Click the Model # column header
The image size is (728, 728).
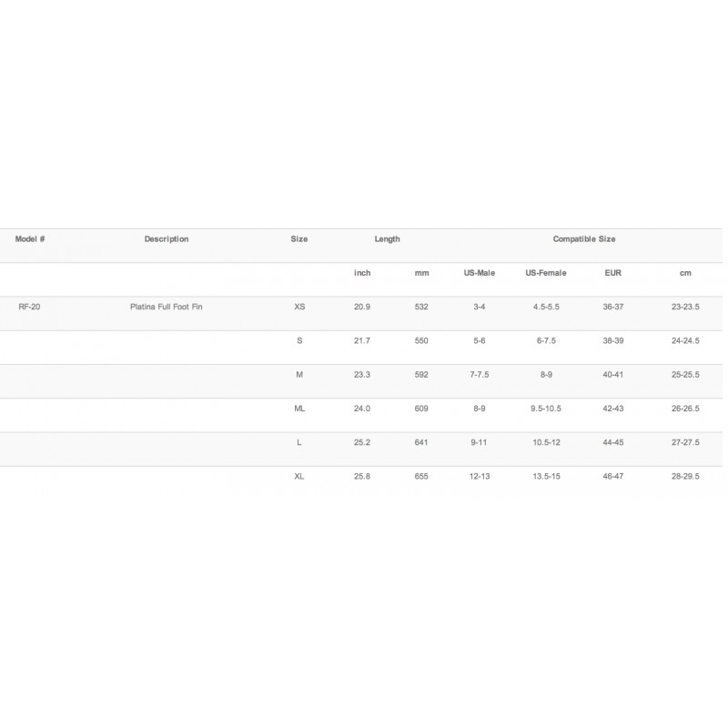(x=30, y=239)
